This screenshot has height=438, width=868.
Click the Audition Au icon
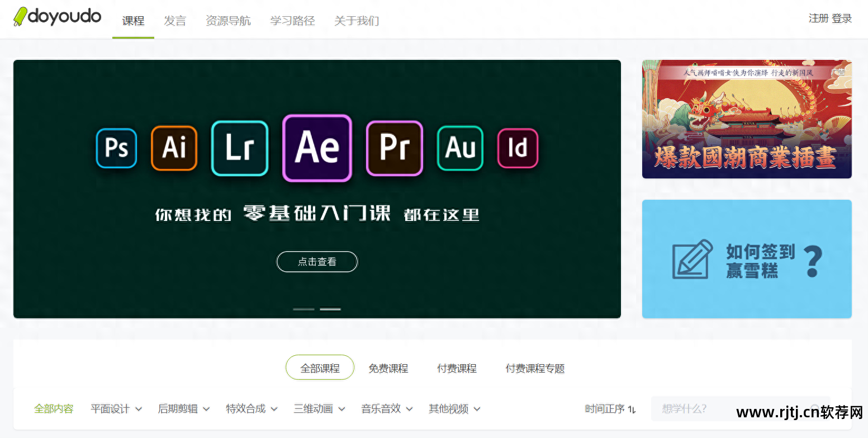pos(460,148)
